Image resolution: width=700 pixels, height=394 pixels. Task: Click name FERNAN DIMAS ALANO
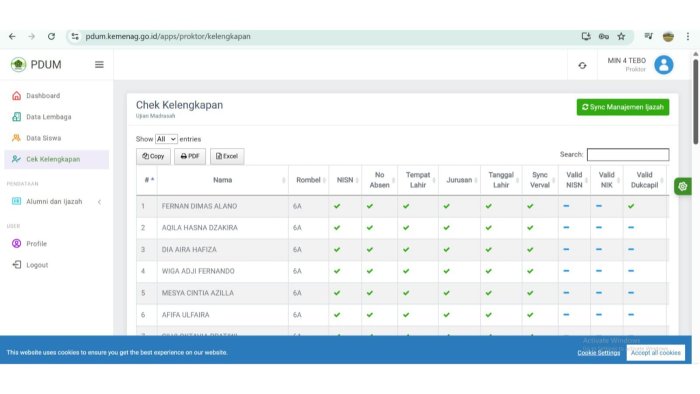(x=199, y=207)
